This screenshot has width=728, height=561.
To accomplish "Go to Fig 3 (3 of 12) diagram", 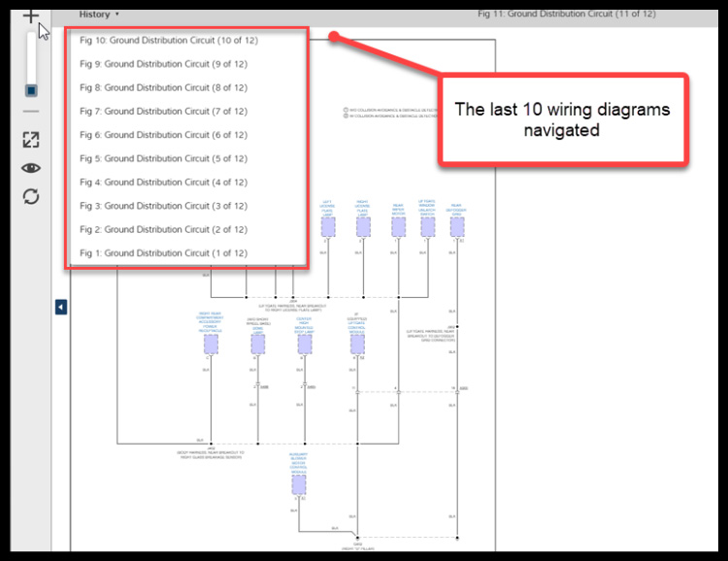I will (x=163, y=206).
